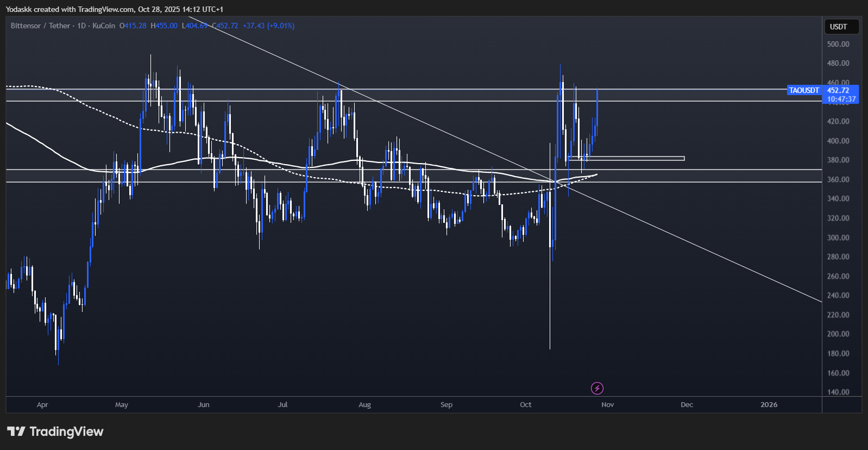Click the 10:47:37 candle countdown timer
Screen dimensions: 868x450
pos(841,99)
